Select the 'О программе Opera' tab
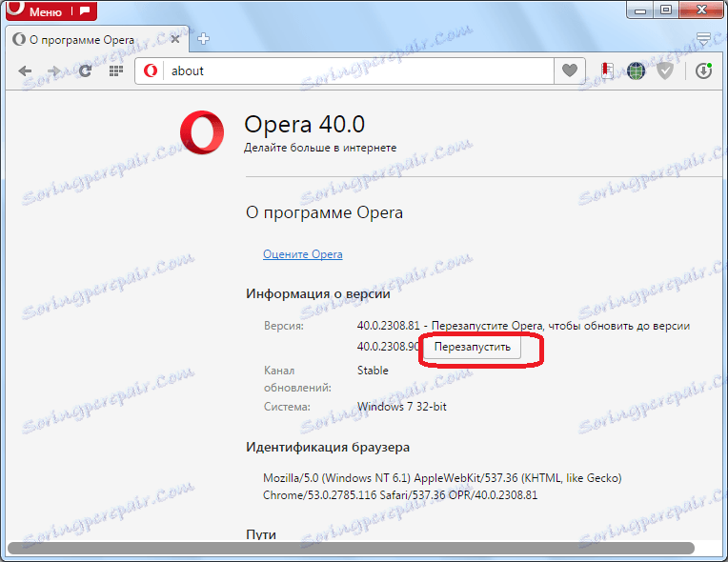 point(97,39)
